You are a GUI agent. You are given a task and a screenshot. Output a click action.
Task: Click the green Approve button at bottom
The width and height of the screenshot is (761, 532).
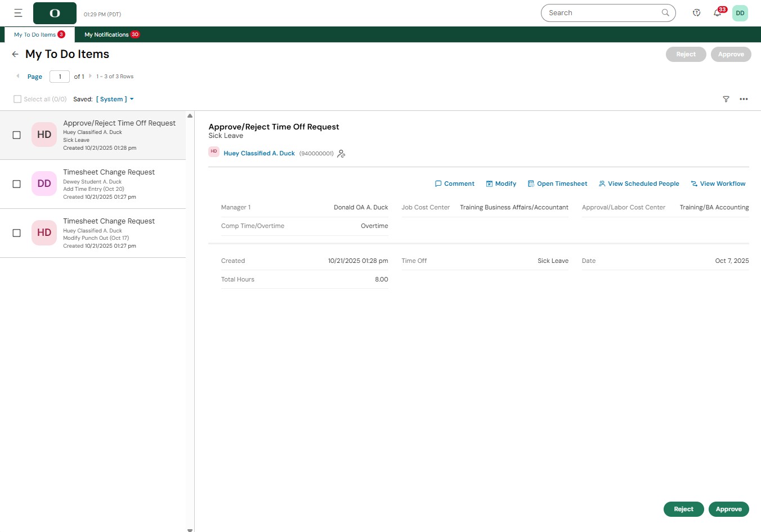click(728, 509)
